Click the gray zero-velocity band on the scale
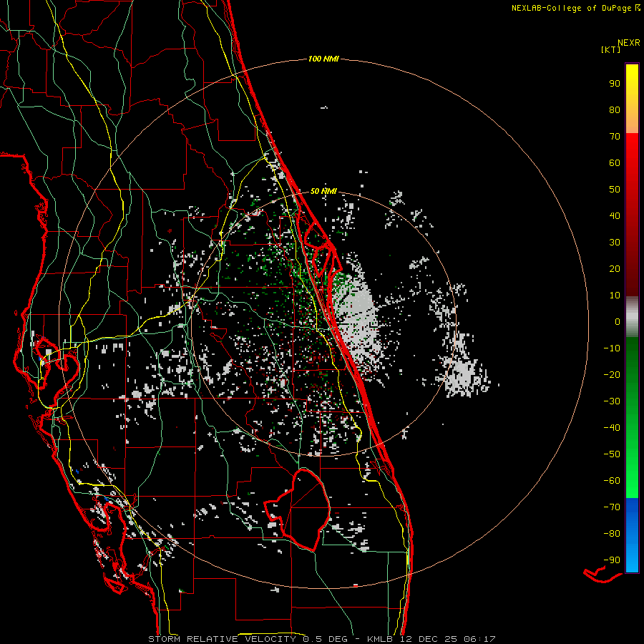644x644 pixels. [x=632, y=316]
